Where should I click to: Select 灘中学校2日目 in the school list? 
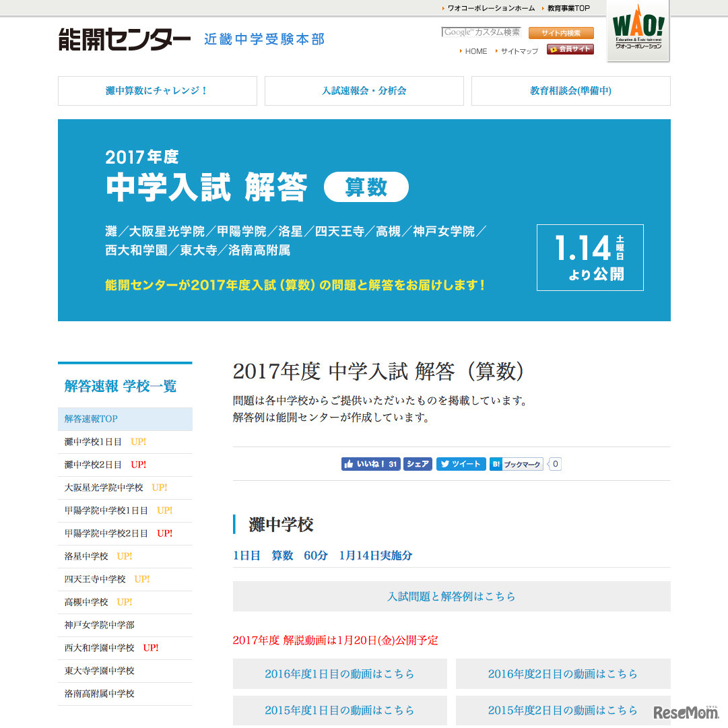point(125,465)
